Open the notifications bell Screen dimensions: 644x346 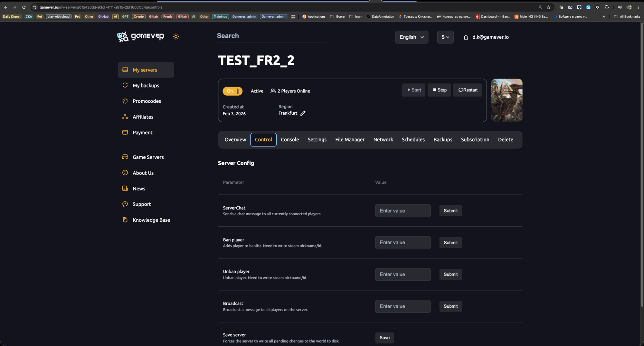tap(466, 37)
